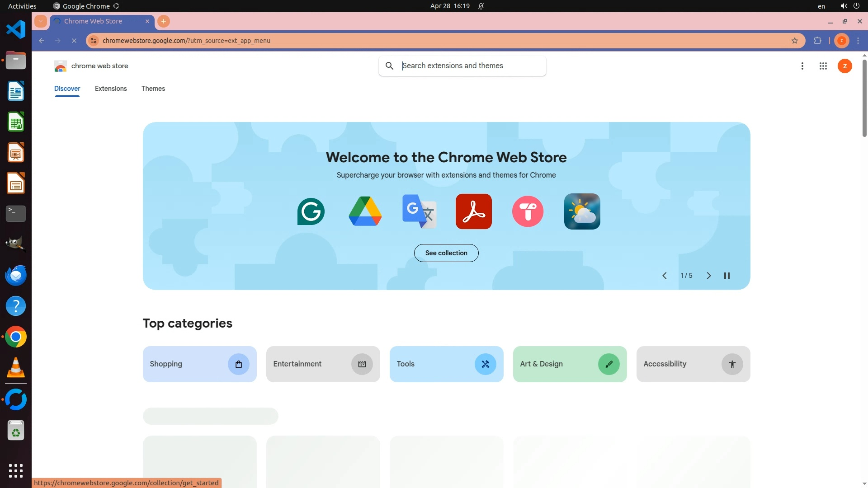Image resolution: width=868 pixels, height=488 pixels.
Task: Switch to the Themes tab
Action: point(153,89)
